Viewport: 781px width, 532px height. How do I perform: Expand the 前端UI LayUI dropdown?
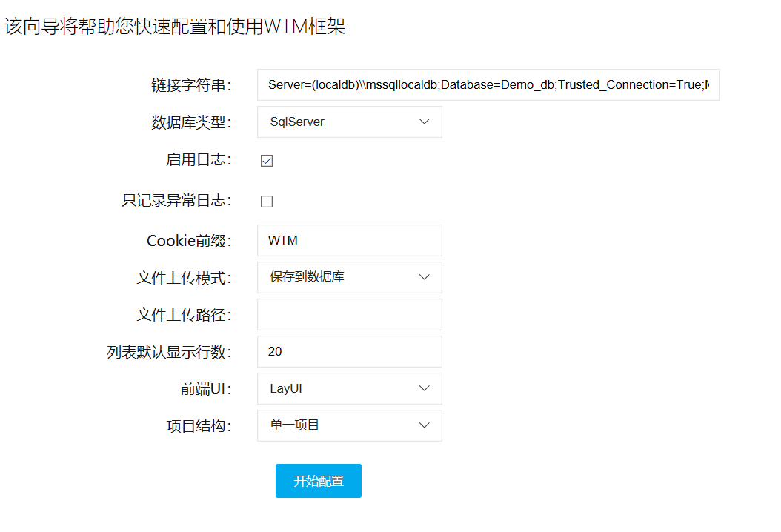(349, 388)
